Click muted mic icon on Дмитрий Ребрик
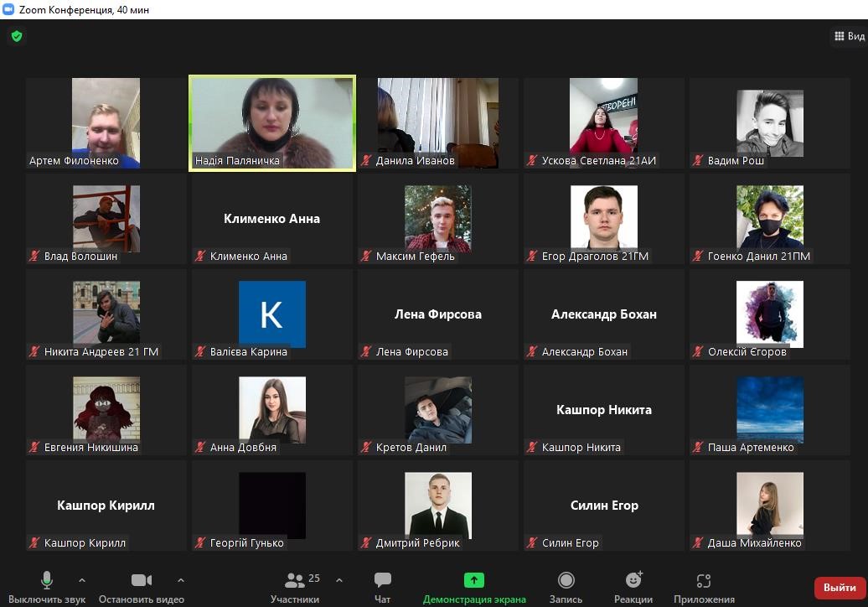The width and height of the screenshot is (868, 607). pos(366,542)
